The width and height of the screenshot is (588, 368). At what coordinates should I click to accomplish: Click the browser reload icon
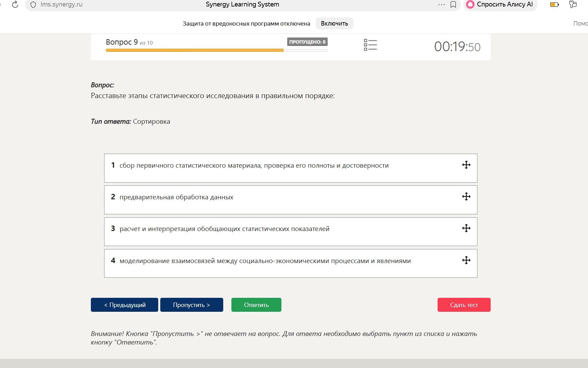coord(15,5)
